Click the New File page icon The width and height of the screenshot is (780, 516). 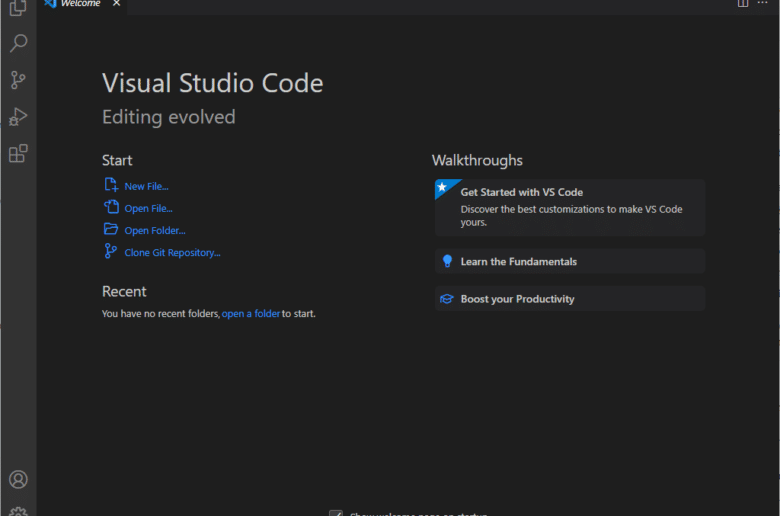(x=111, y=185)
